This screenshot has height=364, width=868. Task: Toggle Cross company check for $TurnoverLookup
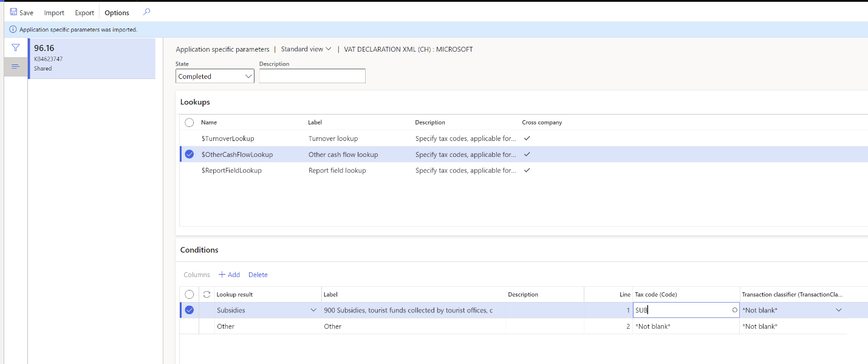click(x=527, y=139)
